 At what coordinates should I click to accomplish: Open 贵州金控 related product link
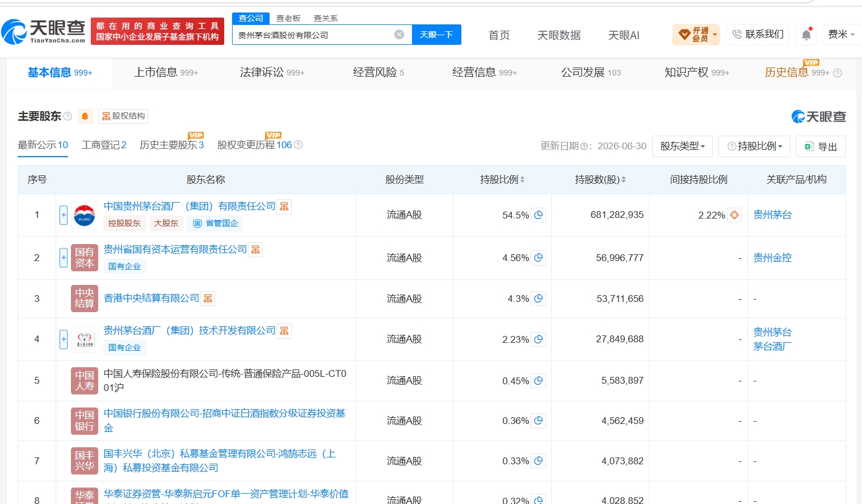point(772,258)
